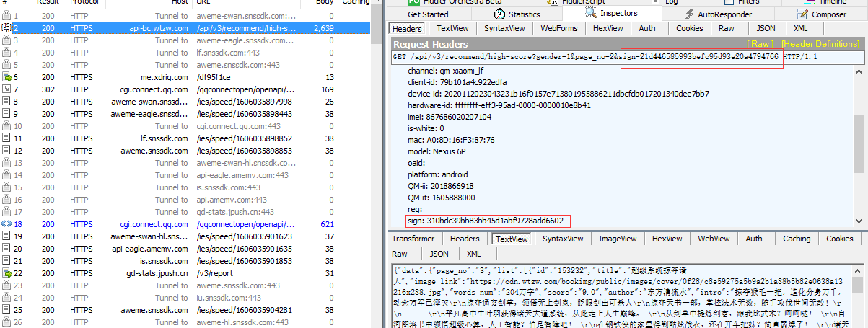The height and width of the screenshot is (328, 868).
Task: Open the Statistics tab
Action: [x=517, y=14]
